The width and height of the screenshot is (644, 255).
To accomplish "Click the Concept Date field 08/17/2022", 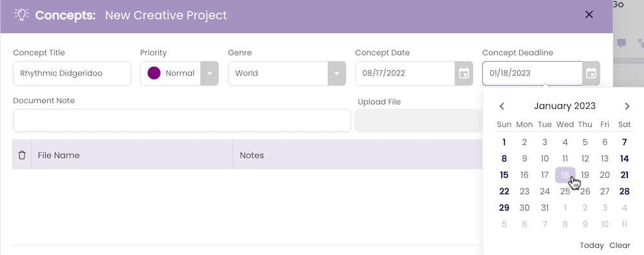I will point(405,73).
